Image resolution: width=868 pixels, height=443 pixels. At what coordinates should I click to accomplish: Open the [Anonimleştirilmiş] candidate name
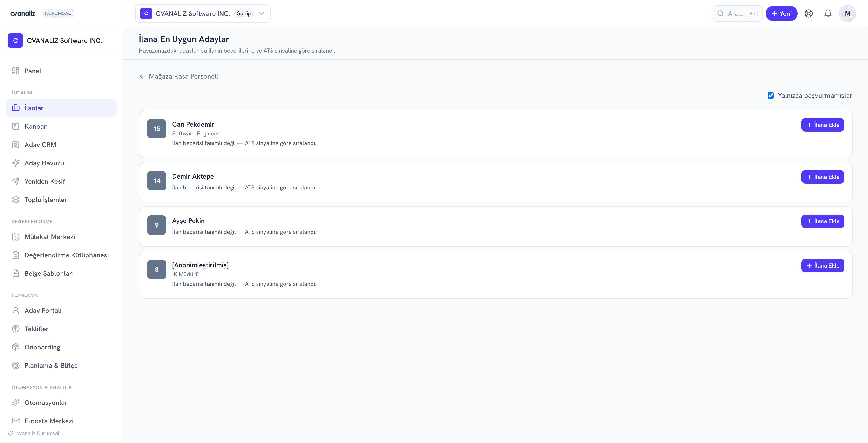[200, 265]
